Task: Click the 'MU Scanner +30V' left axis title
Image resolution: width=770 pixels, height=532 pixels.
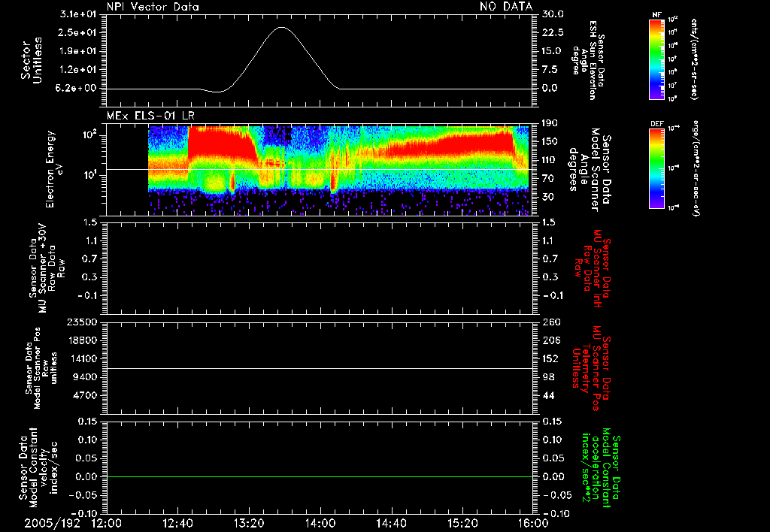Action: click(x=47, y=268)
